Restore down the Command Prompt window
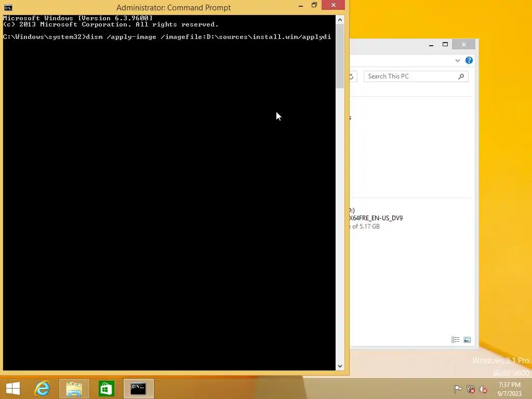The image size is (532, 399). [x=314, y=5]
